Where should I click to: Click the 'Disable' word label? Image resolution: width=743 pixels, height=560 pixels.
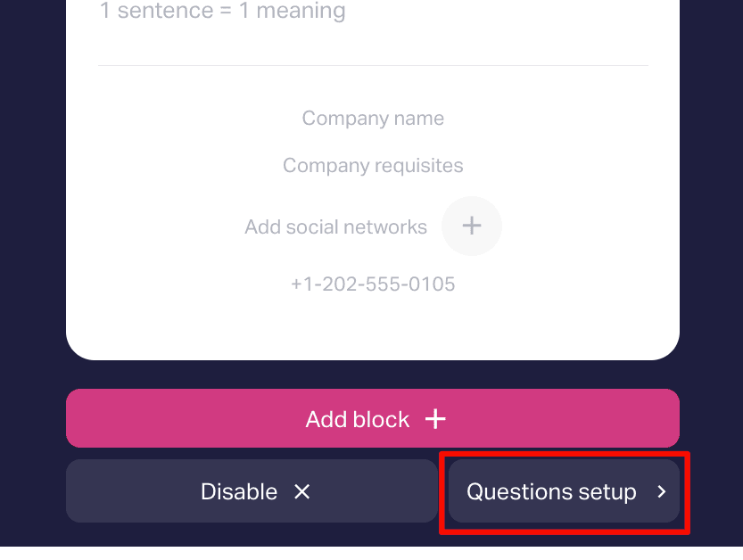(239, 491)
